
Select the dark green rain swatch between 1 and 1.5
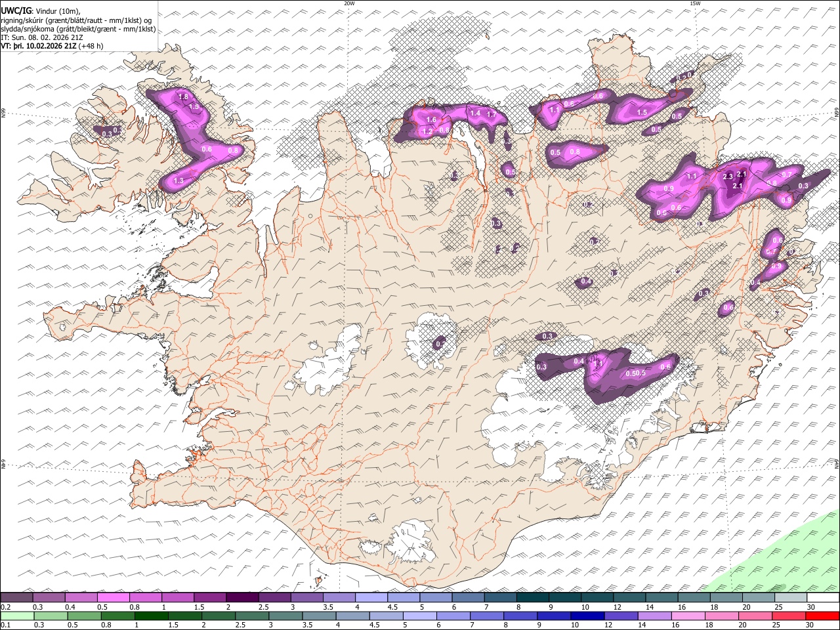coord(152,616)
